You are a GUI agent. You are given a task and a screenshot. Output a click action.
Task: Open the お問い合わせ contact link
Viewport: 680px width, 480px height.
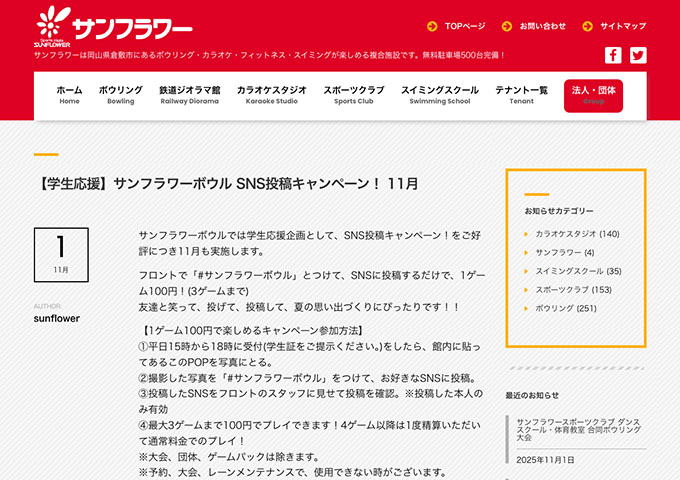(543, 26)
